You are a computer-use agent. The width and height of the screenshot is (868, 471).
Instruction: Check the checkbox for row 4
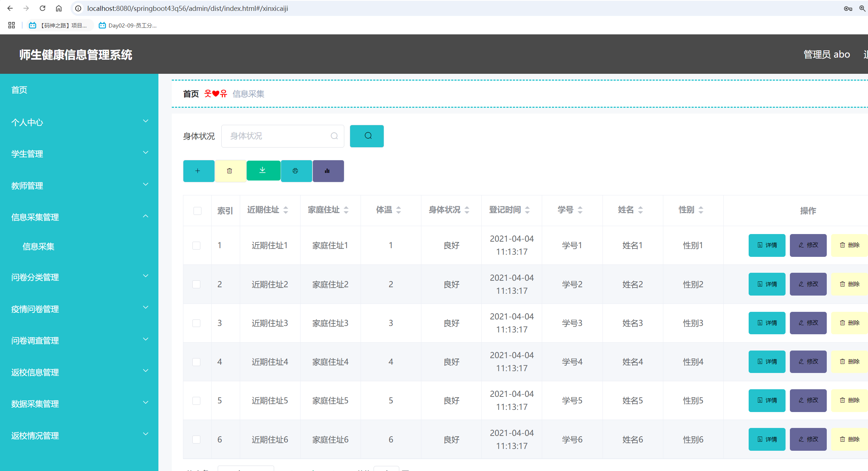(x=196, y=362)
